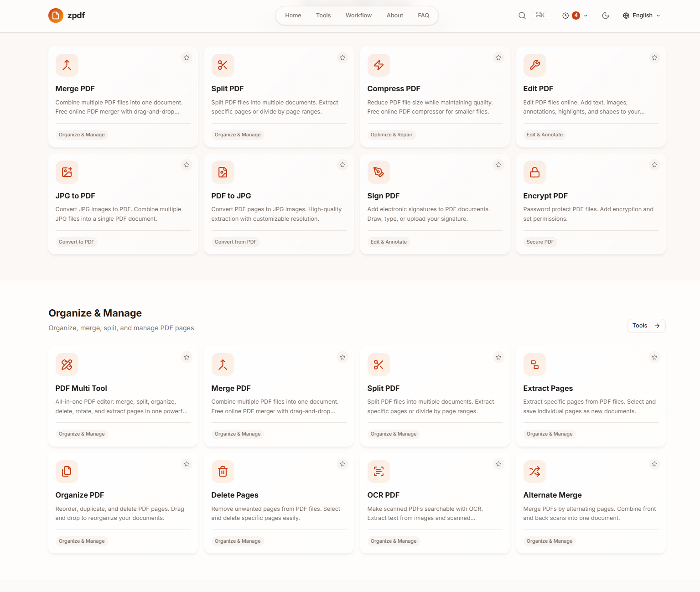Screen dimensions: 700x592
Task: Open the About nav item
Action: click(395, 16)
